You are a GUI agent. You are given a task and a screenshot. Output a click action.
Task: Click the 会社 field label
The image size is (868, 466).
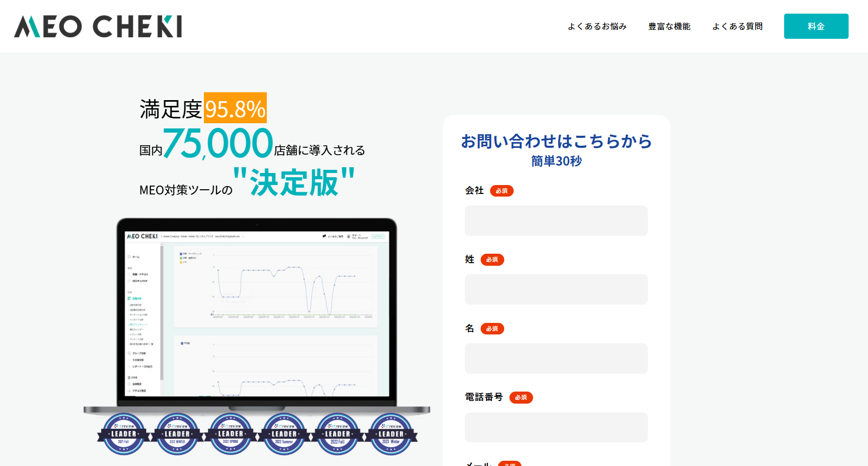pos(474,190)
